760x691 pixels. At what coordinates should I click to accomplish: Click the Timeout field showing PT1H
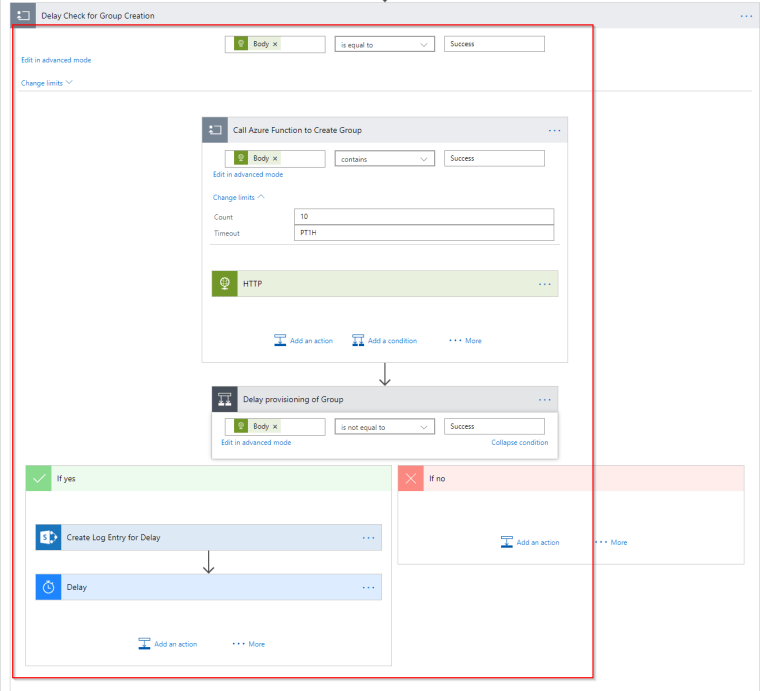pyautogui.click(x=424, y=233)
